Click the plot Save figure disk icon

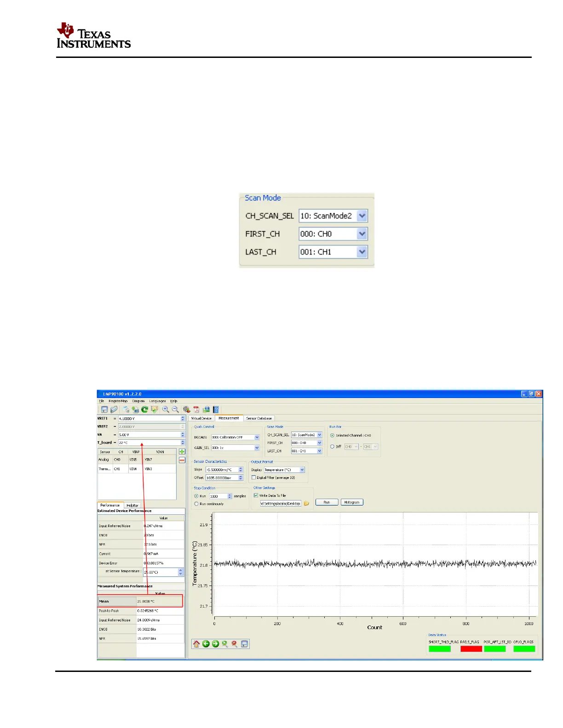pos(245,644)
